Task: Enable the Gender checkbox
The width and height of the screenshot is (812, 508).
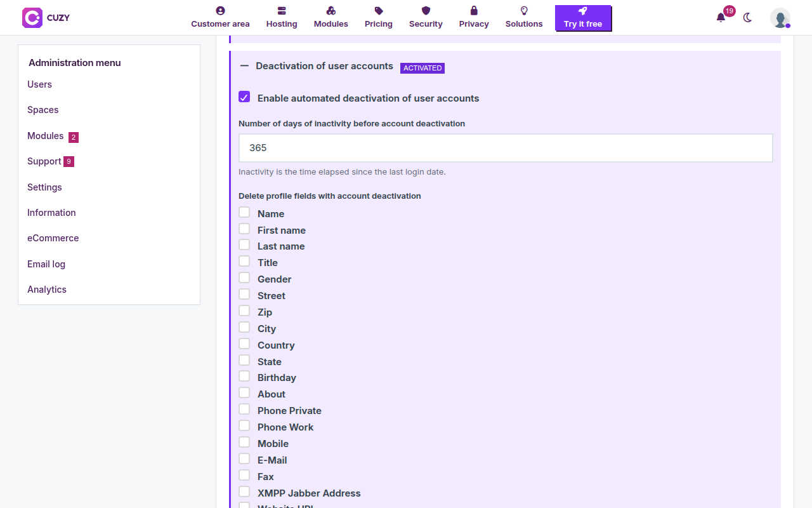Action: tap(244, 277)
